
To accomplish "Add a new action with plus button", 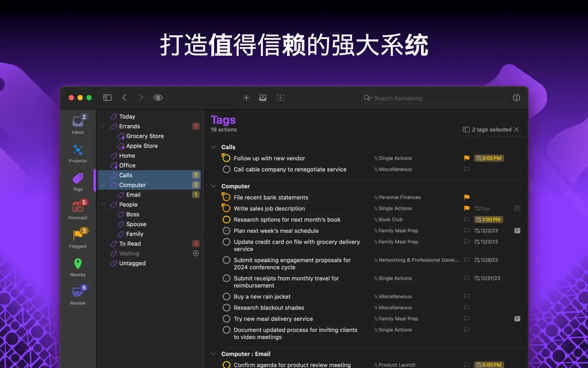I will point(246,97).
